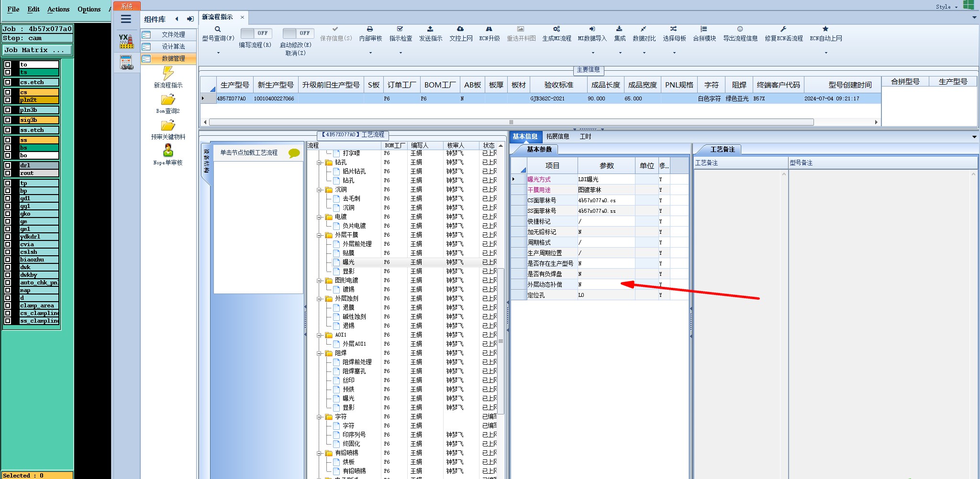Open the Bom查询2 folder icon
The image size is (980, 479).
[168, 99]
